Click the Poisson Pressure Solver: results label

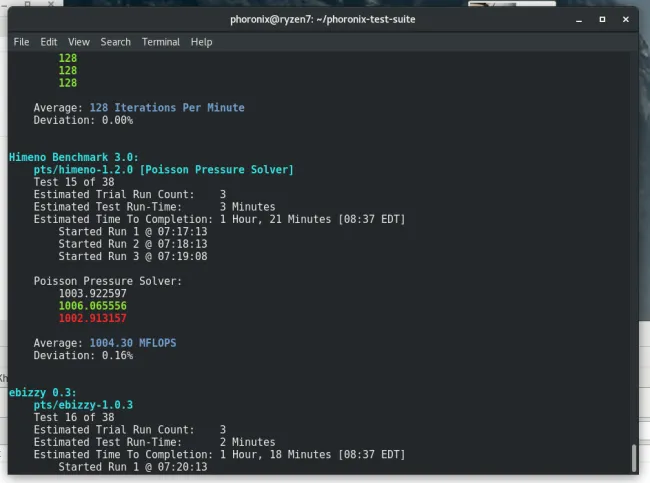[108, 281]
